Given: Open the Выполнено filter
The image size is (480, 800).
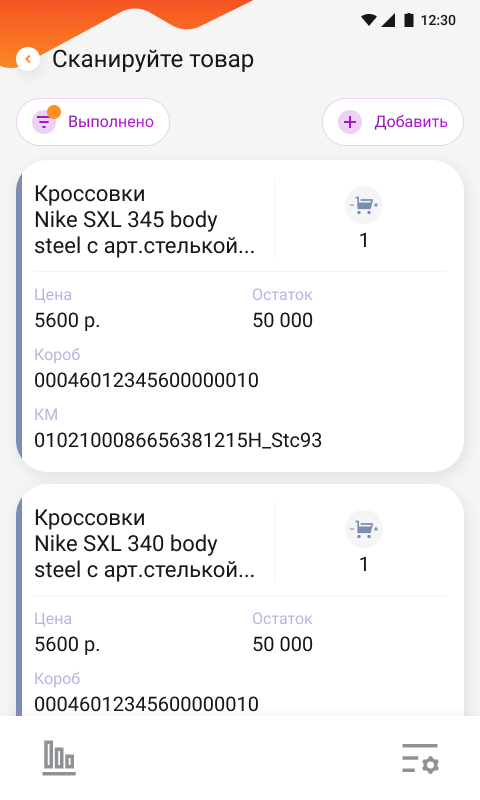Looking at the screenshot, I should tap(93, 122).
